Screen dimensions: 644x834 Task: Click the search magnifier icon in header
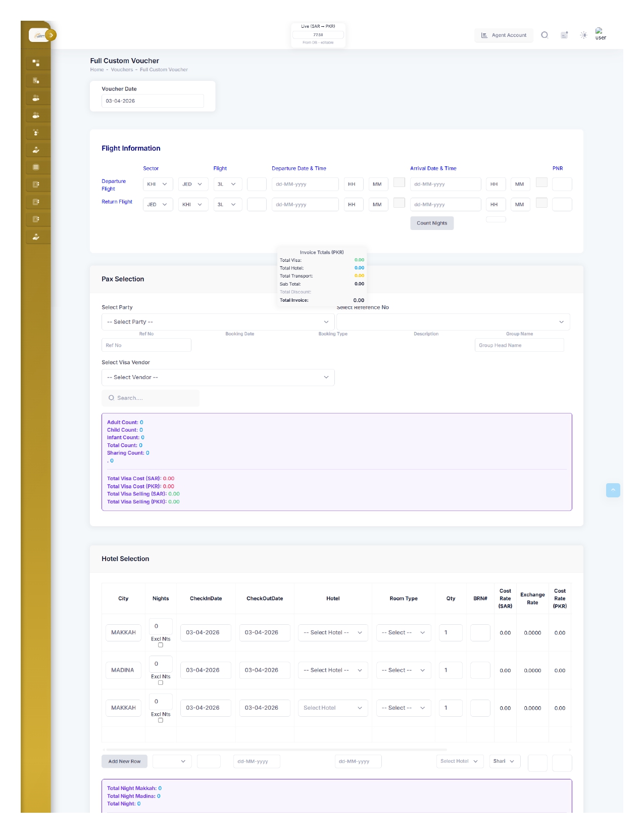(x=544, y=35)
